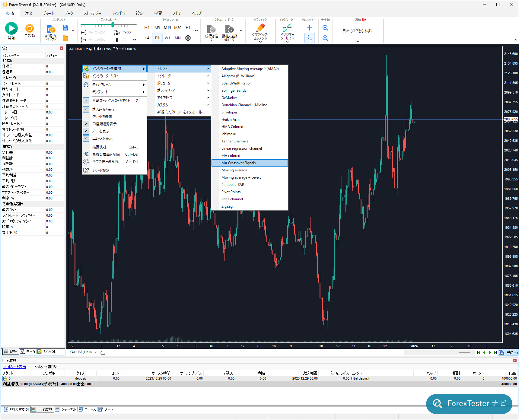
Task: Choose MA Crossover Signals indicator
Action: (x=250, y=163)
